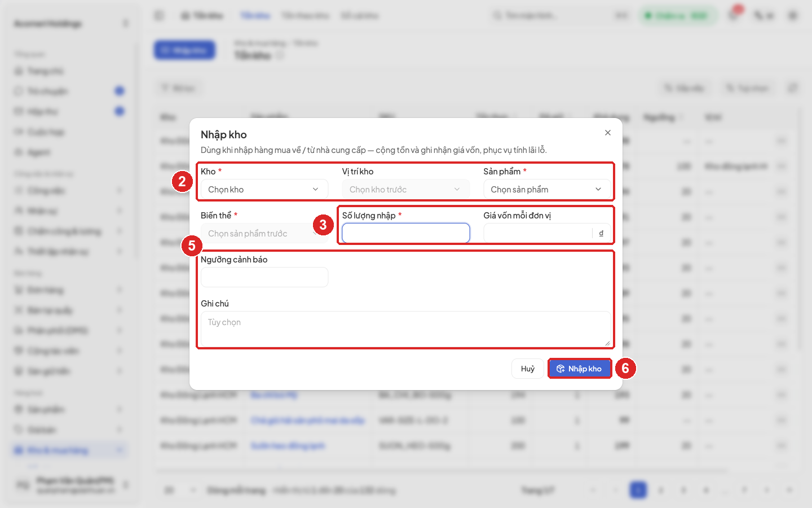Click the Ghi chú textarea resize handle
Viewport: 812px width, 508px height.
pyautogui.click(x=607, y=343)
